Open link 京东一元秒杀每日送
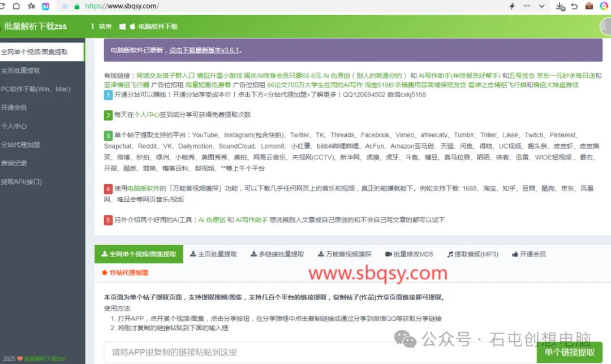611x364 pixels. (565, 76)
